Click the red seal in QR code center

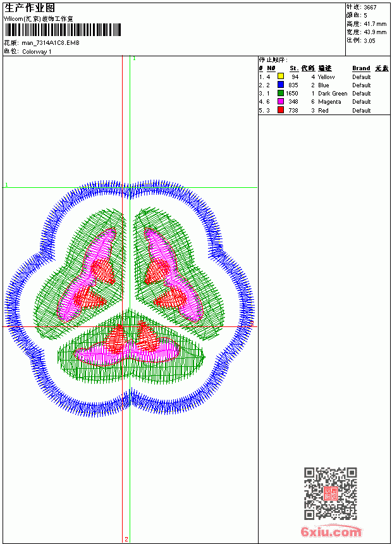tap(331, 493)
